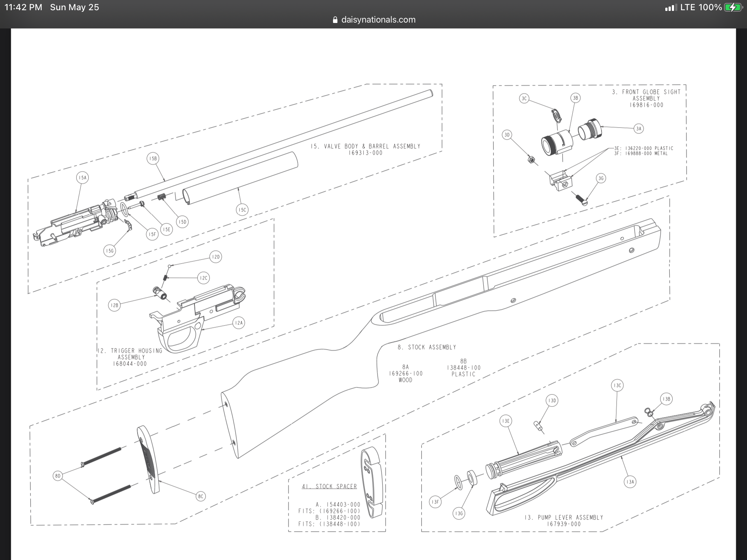Select spacer part B. 138420-000
This screenshot has height=560, width=747.
338,517
